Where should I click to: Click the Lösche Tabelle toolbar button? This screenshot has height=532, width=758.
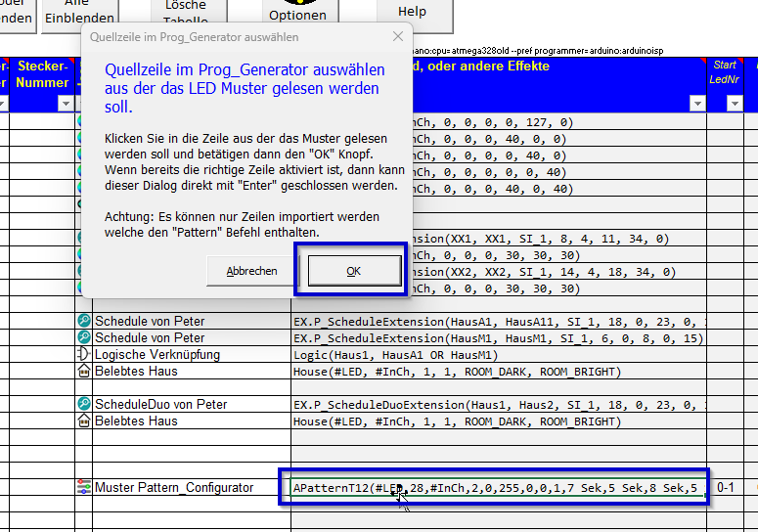coord(185,12)
